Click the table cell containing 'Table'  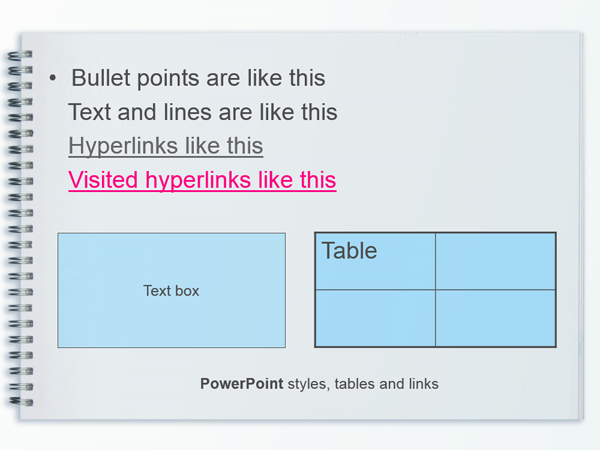(x=375, y=261)
